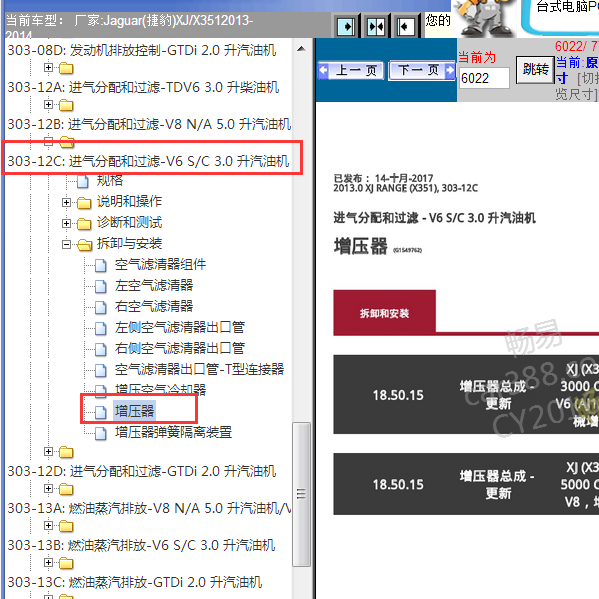Open the 增压空气冷却器 document

160,390
